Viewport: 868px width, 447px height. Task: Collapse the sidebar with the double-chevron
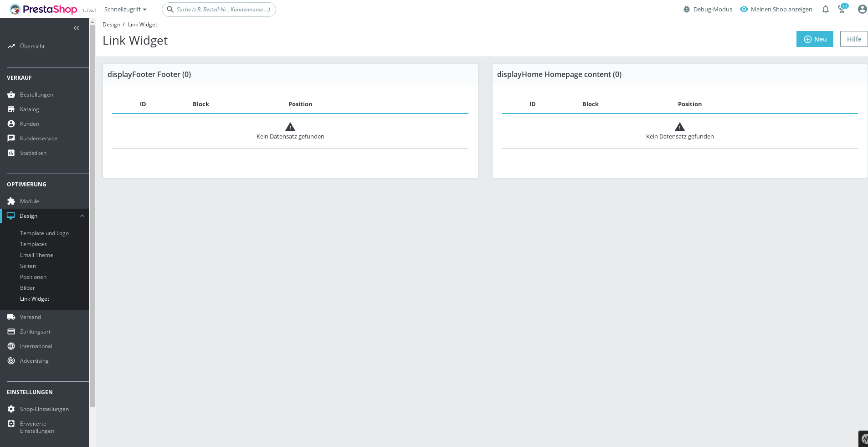(x=76, y=28)
